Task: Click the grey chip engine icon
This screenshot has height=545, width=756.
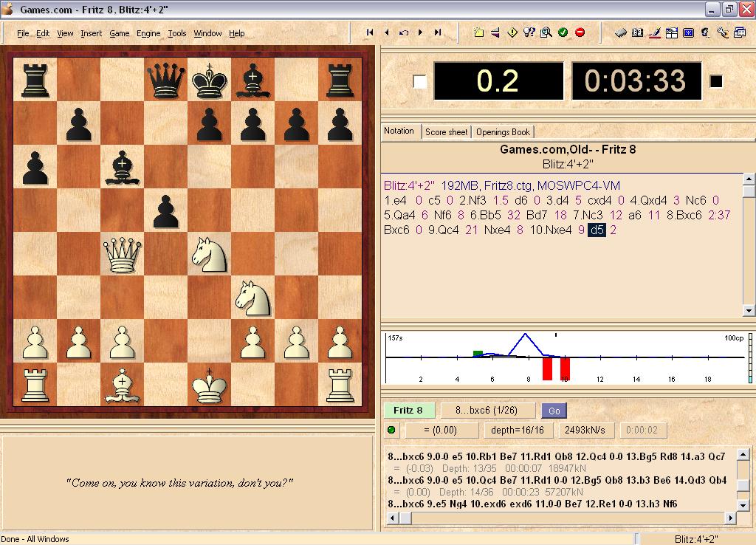Action: (x=620, y=32)
